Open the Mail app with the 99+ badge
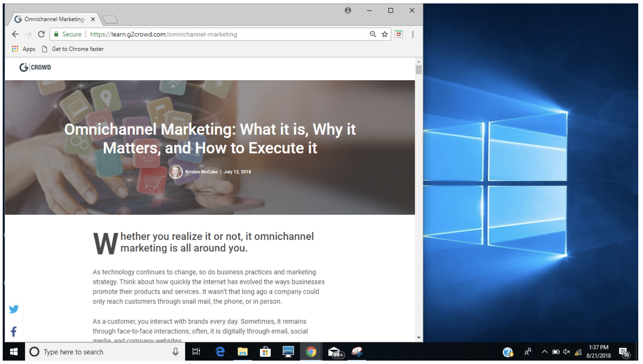Image resolution: width=643 pixels, height=364 pixels. (335, 352)
